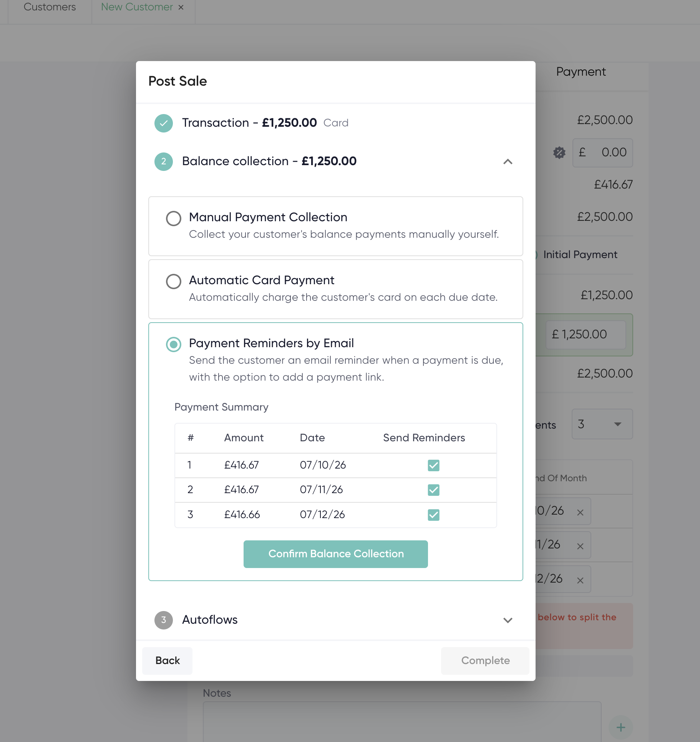Viewport: 700px width, 742px height.
Task: Confirm Balance Collection
Action: [336, 554]
